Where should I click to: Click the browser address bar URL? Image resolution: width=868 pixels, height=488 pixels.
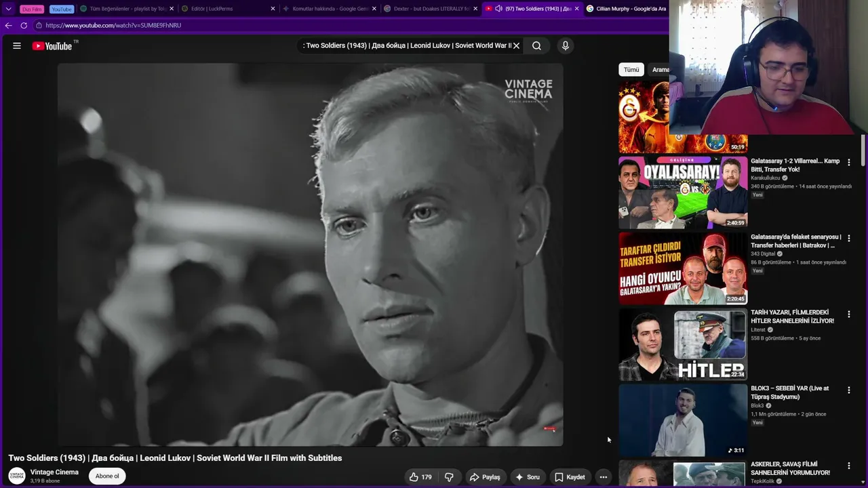tap(113, 25)
